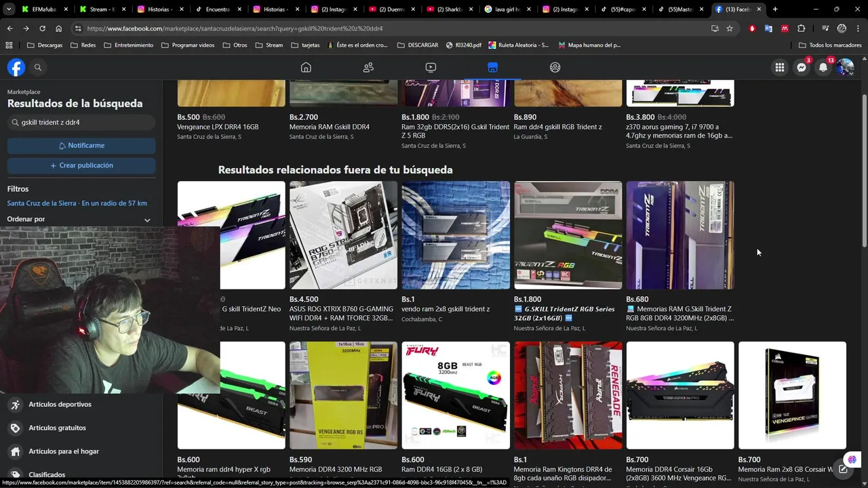Image resolution: width=868 pixels, height=488 pixels.
Task: Click the Notificarme button
Action: [x=81, y=146]
